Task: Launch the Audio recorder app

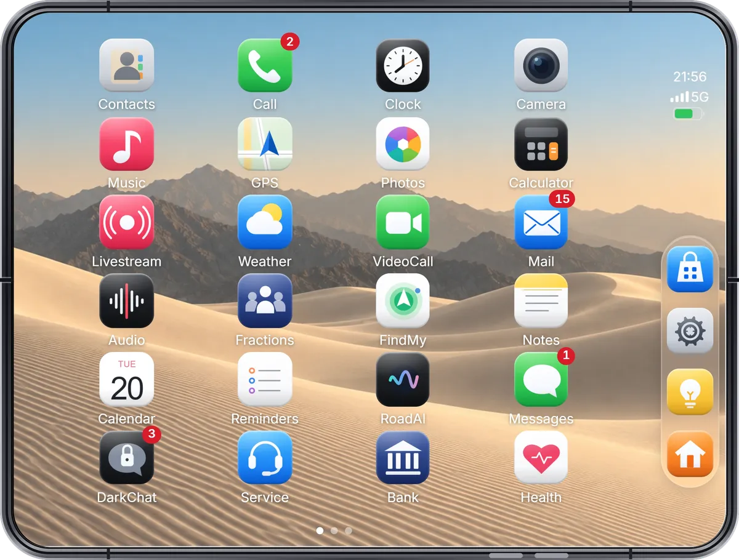Action: tap(126, 301)
